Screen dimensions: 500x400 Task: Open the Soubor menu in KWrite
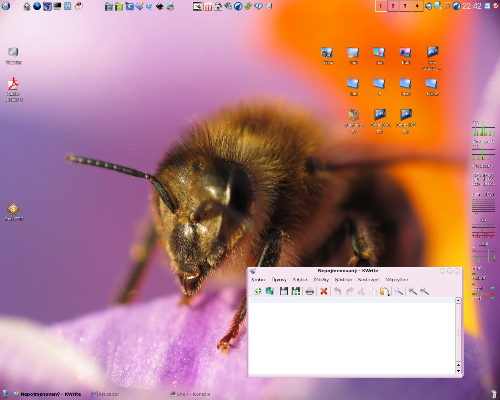[x=258, y=280]
